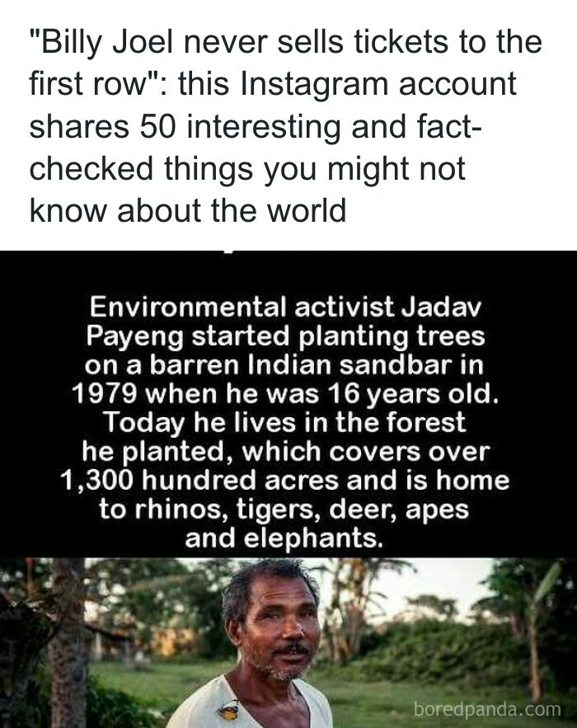577x728 pixels.
Task: Click "know about the world" headline line
Action: (188, 209)
